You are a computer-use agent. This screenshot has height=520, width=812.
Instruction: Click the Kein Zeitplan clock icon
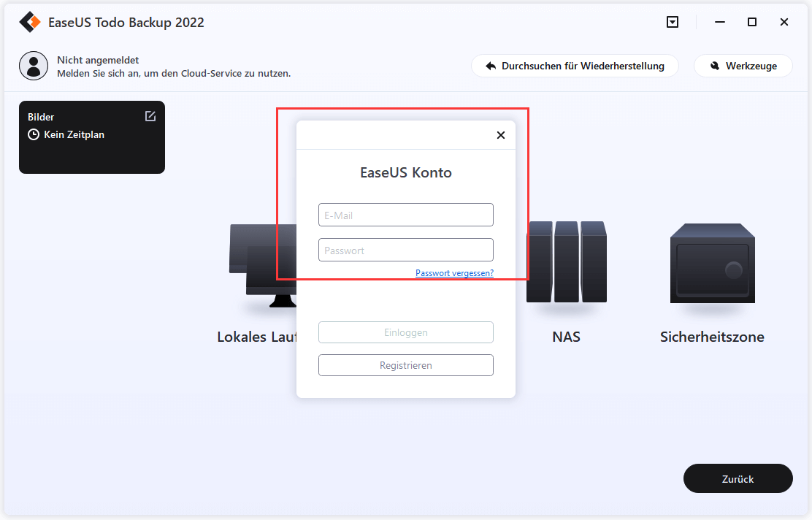pyautogui.click(x=34, y=134)
